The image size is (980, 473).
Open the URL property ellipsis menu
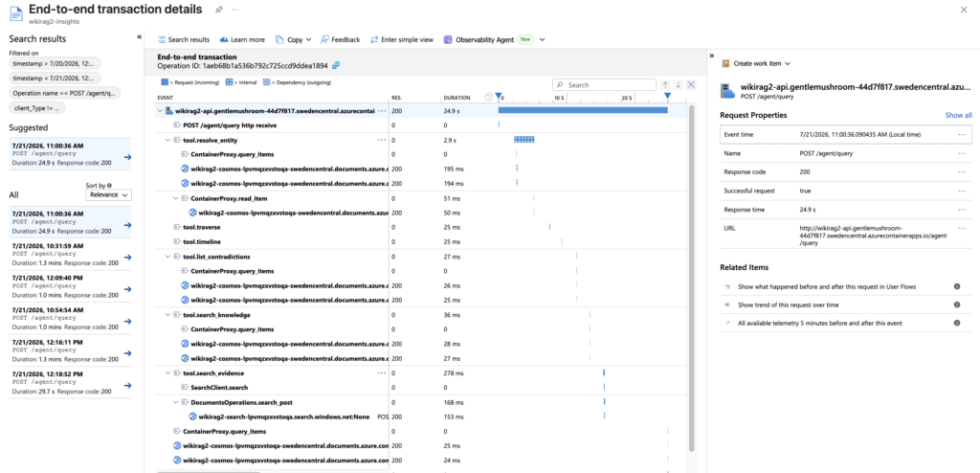coord(962,229)
